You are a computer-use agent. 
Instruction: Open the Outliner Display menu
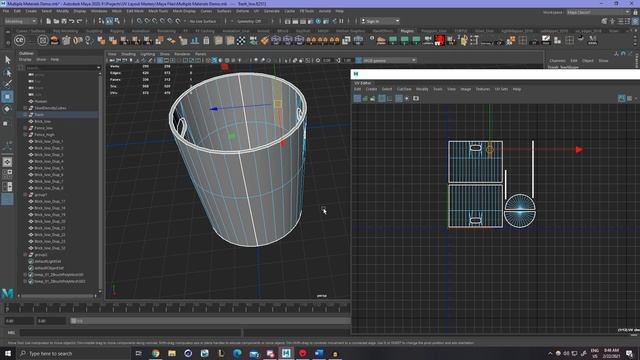point(25,60)
